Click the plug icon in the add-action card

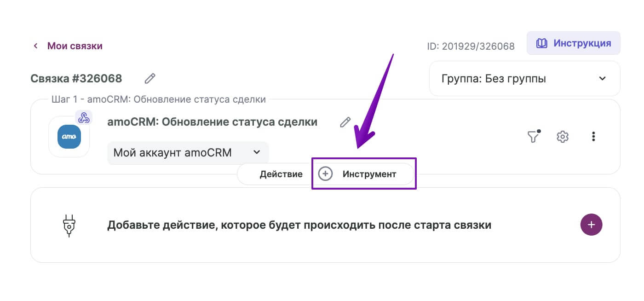click(x=69, y=225)
